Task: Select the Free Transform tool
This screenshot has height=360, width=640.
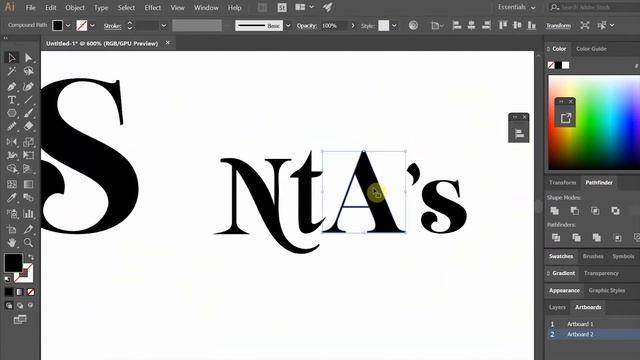Action: (28, 155)
